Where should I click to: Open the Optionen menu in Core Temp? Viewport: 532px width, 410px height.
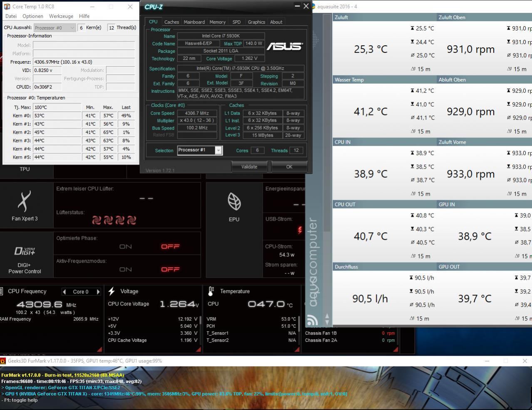point(33,16)
